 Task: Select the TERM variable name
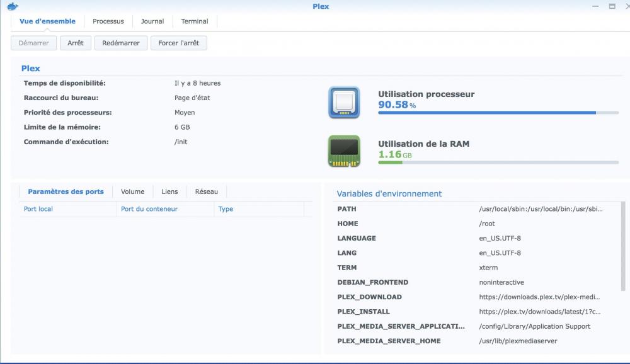tap(346, 268)
